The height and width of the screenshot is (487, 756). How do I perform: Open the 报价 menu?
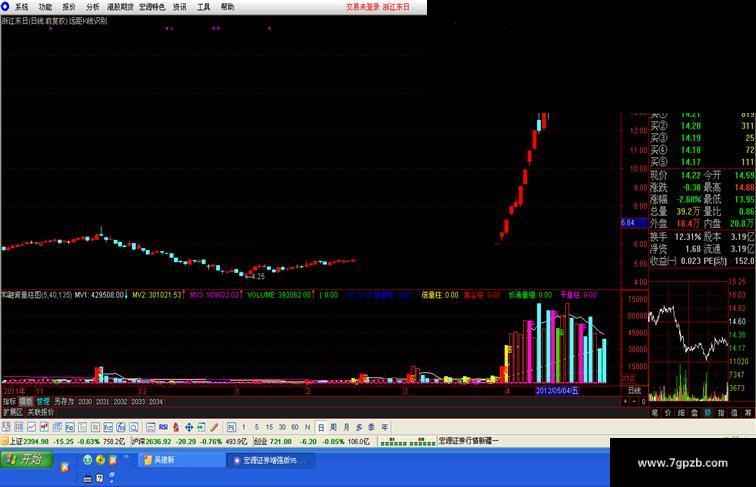[69, 7]
